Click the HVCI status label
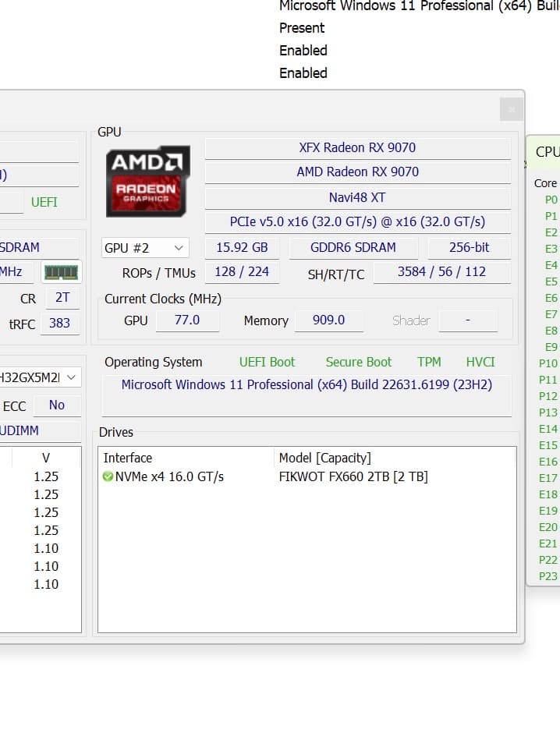 pyautogui.click(x=480, y=362)
